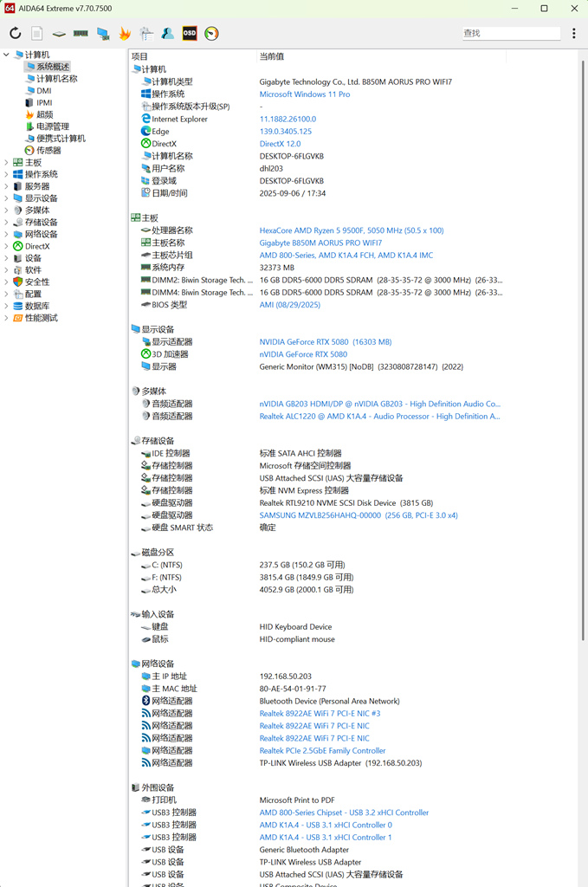Open the DirectX 12.0 link
The height and width of the screenshot is (887, 588).
coord(280,144)
